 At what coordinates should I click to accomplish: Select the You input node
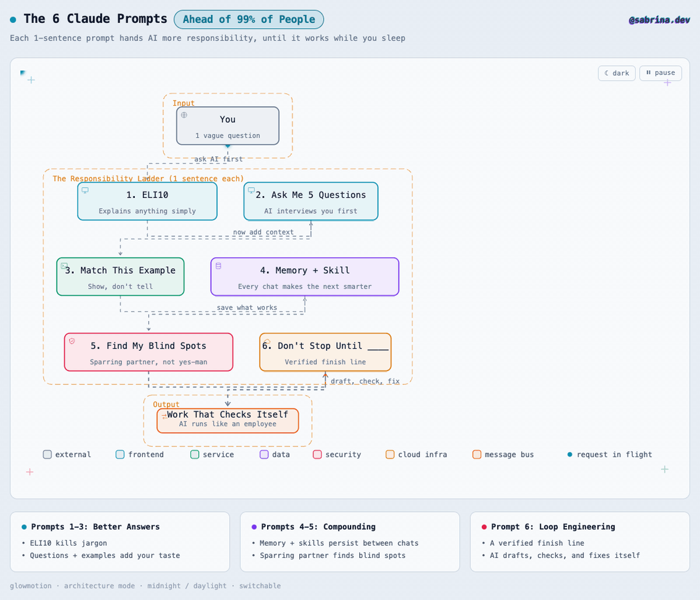click(228, 125)
